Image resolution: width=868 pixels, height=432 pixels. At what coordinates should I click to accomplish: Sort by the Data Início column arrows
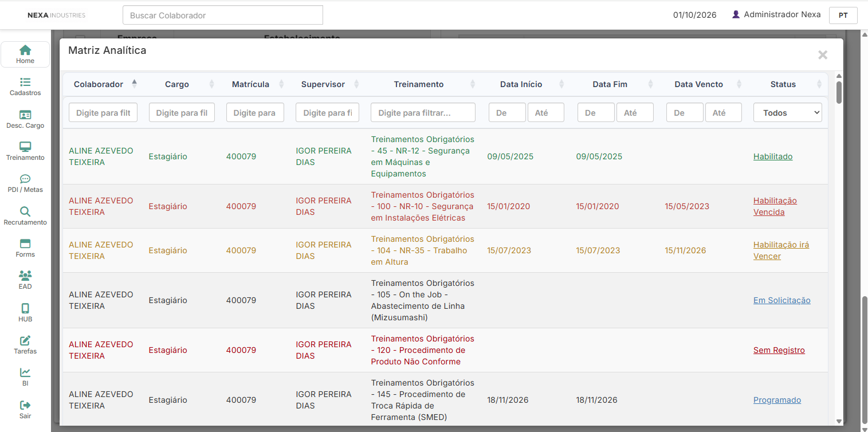pos(561,84)
